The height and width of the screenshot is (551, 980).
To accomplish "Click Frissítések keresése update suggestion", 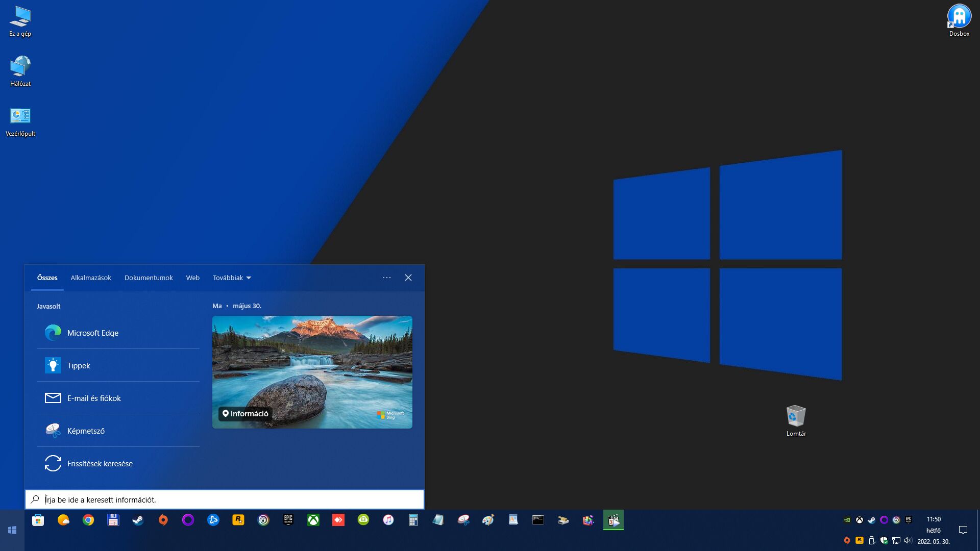I will click(100, 463).
